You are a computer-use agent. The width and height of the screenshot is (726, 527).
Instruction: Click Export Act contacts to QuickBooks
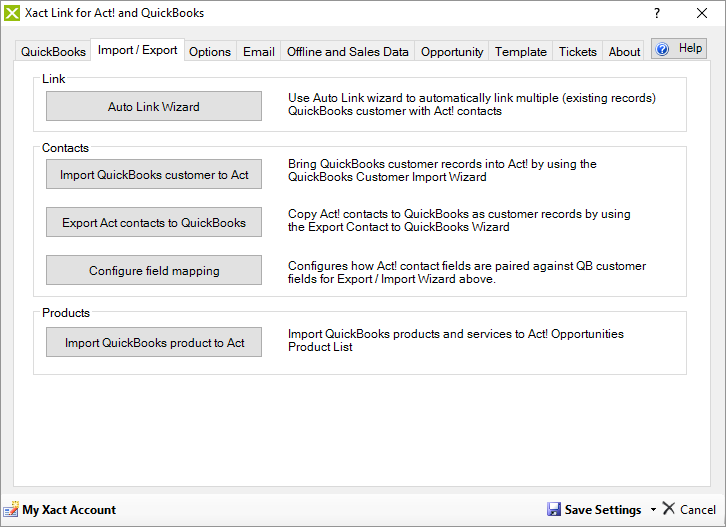tap(154, 222)
